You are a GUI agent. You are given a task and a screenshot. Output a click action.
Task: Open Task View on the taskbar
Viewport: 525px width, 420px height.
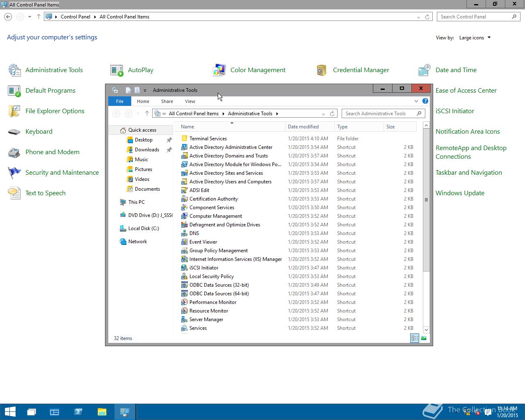click(x=32, y=412)
